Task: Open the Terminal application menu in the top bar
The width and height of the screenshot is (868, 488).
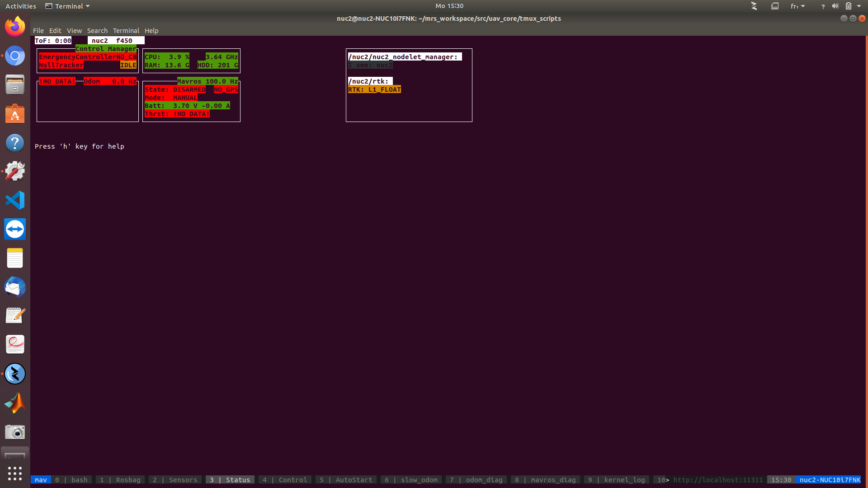Action: (x=67, y=6)
